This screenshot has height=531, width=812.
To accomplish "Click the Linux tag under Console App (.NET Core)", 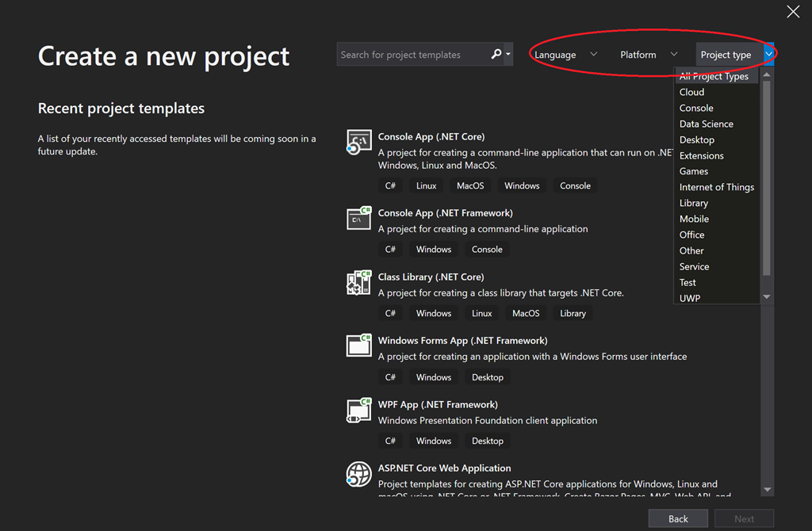I will click(x=426, y=185).
